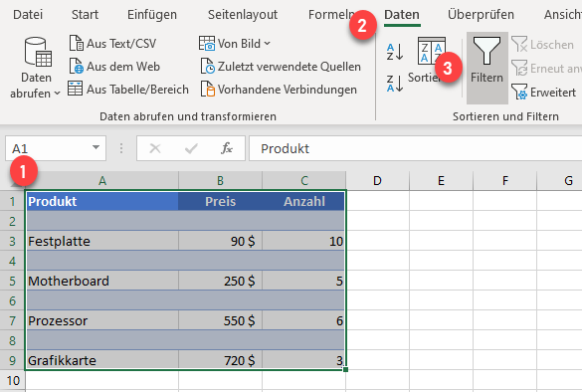This screenshot has height=392, width=582.
Task: Show Vorhandene Verbindungen
Action: tap(279, 90)
